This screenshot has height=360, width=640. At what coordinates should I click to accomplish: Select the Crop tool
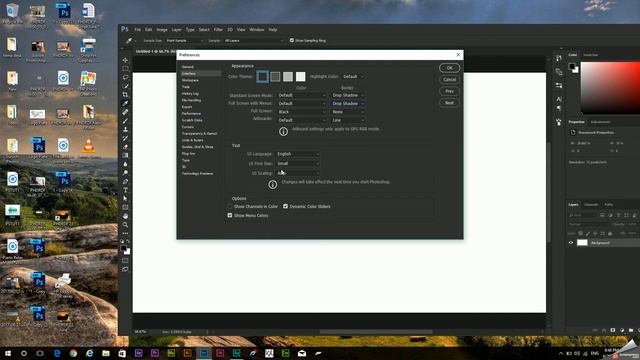tap(125, 95)
